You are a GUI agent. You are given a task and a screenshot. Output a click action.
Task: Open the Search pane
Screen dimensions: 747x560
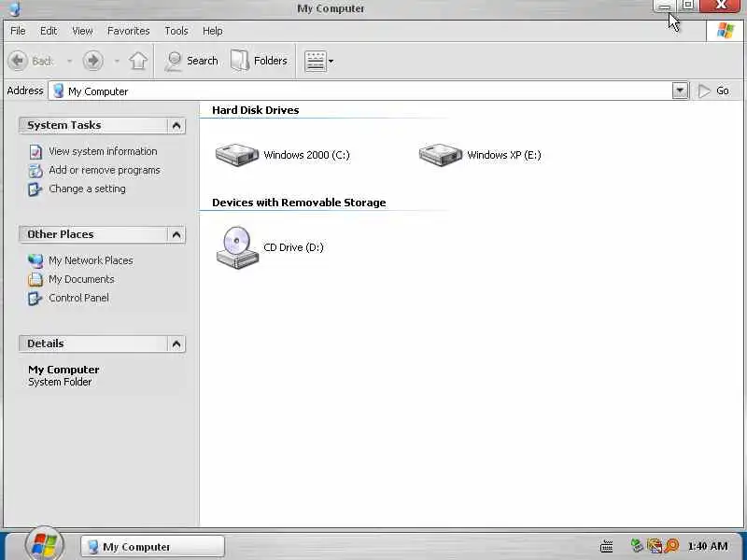(191, 61)
